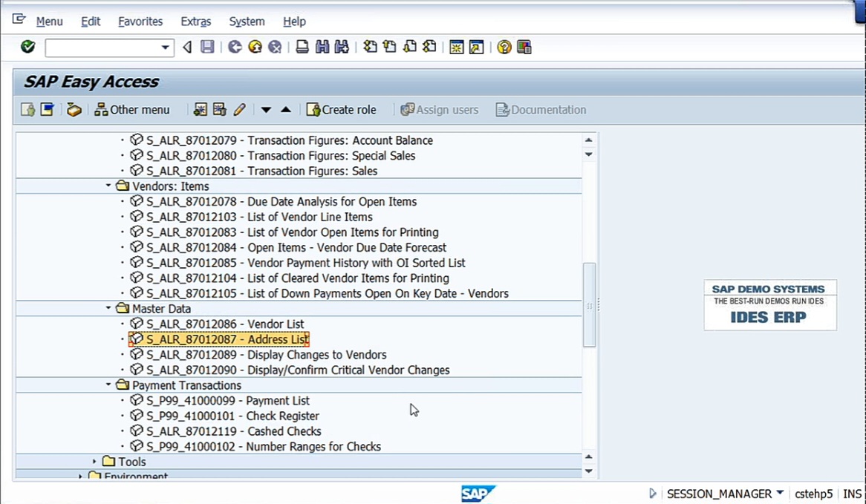Click Delete Favorites icon
Viewport: 866px width, 504px height.
(219, 109)
